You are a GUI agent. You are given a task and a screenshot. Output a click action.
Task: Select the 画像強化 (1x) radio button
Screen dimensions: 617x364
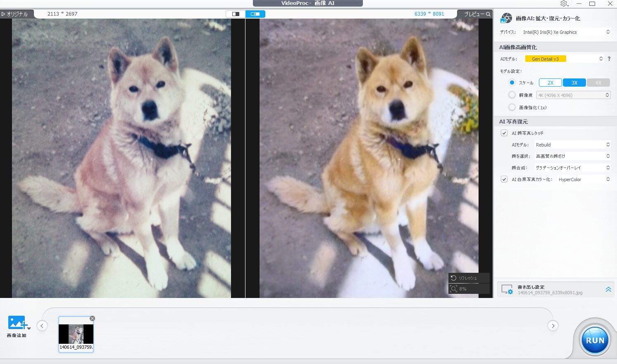point(512,107)
